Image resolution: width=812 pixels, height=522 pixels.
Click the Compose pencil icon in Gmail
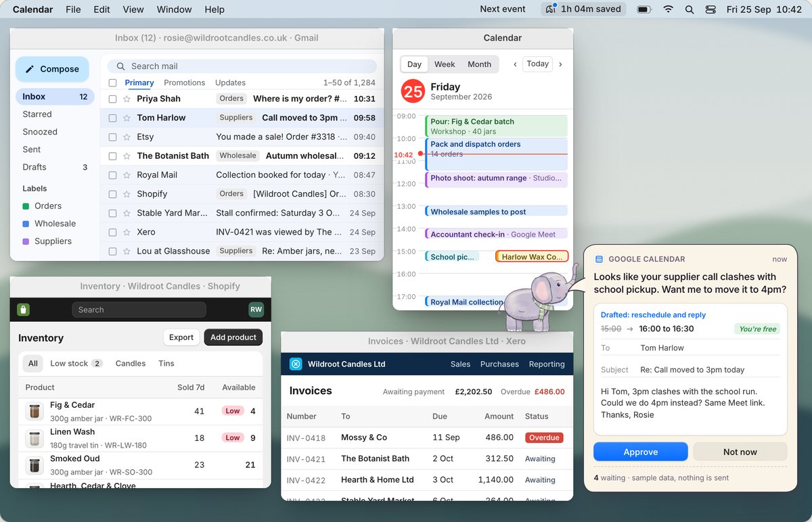[30, 69]
